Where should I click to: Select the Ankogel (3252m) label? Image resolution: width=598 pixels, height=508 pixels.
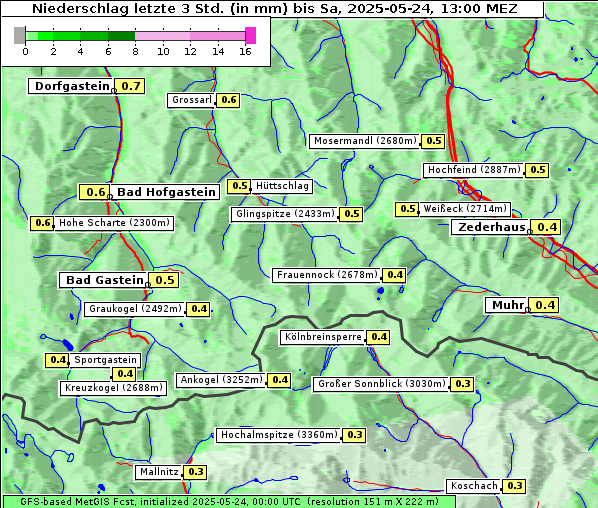pyautogui.click(x=221, y=381)
